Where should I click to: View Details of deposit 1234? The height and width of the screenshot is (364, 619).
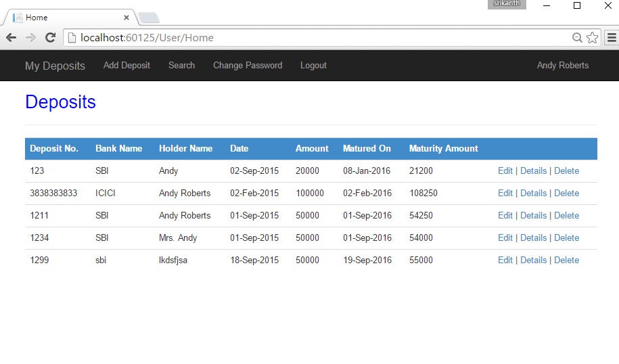[533, 237]
